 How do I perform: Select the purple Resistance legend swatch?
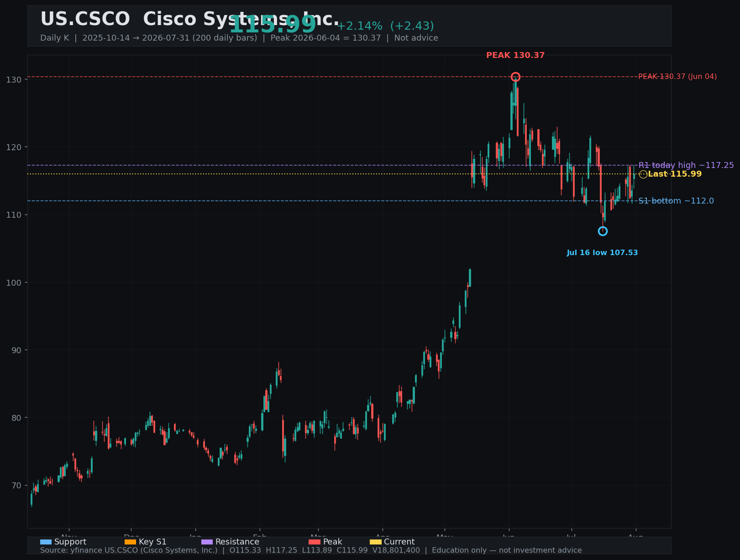(207, 542)
